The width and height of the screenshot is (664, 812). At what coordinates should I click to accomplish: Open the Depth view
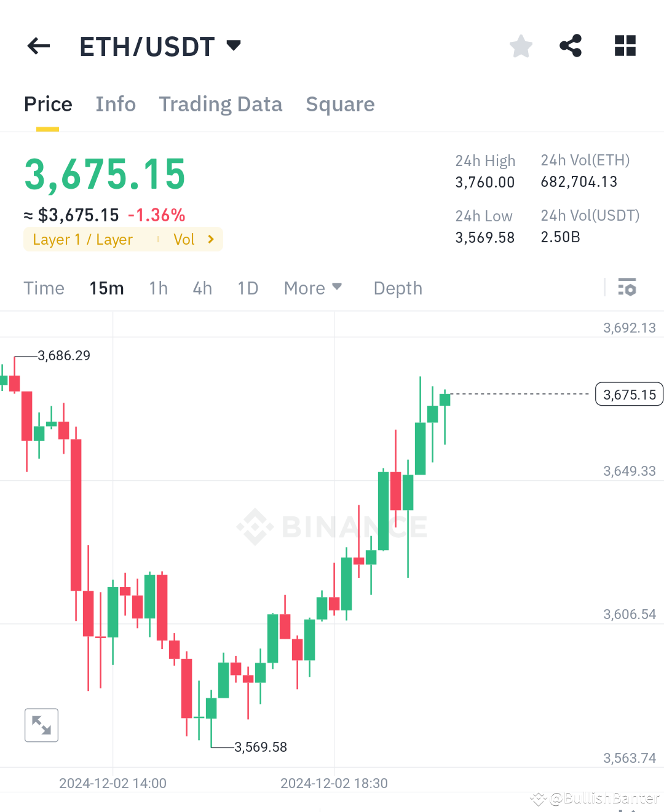pyautogui.click(x=397, y=288)
